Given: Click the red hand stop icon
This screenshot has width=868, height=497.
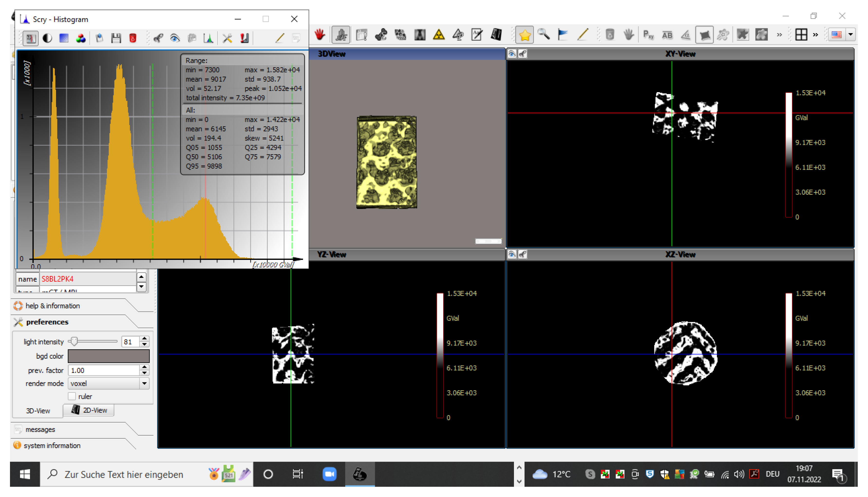Looking at the screenshot, I should point(320,34).
